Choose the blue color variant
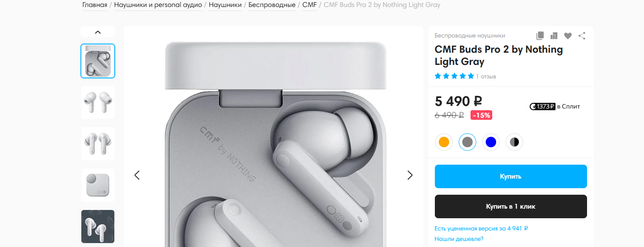 (x=491, y=142)
